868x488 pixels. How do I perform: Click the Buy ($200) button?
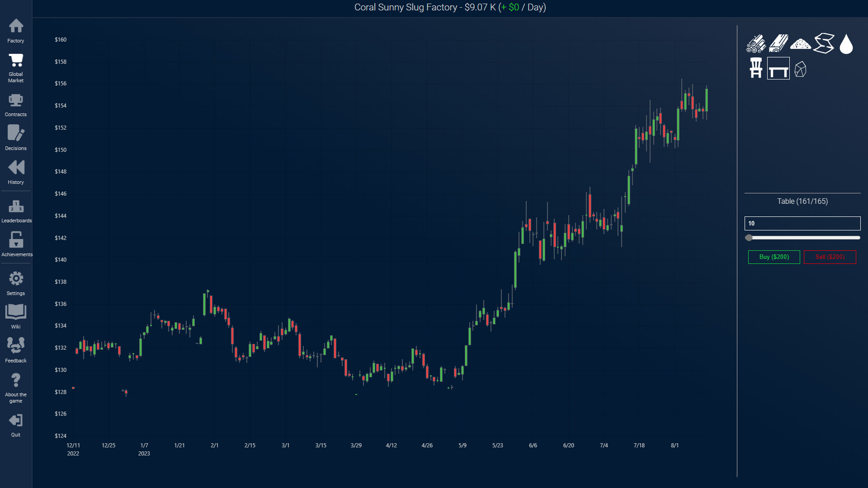pos(774,257)
